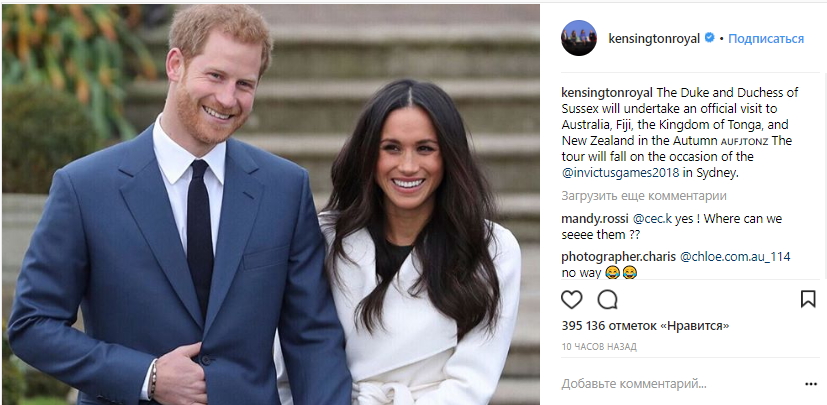Open the three-dot more options menu
Image resolution: width=827 pixels, height=405 pixels.
click(811, 384)
